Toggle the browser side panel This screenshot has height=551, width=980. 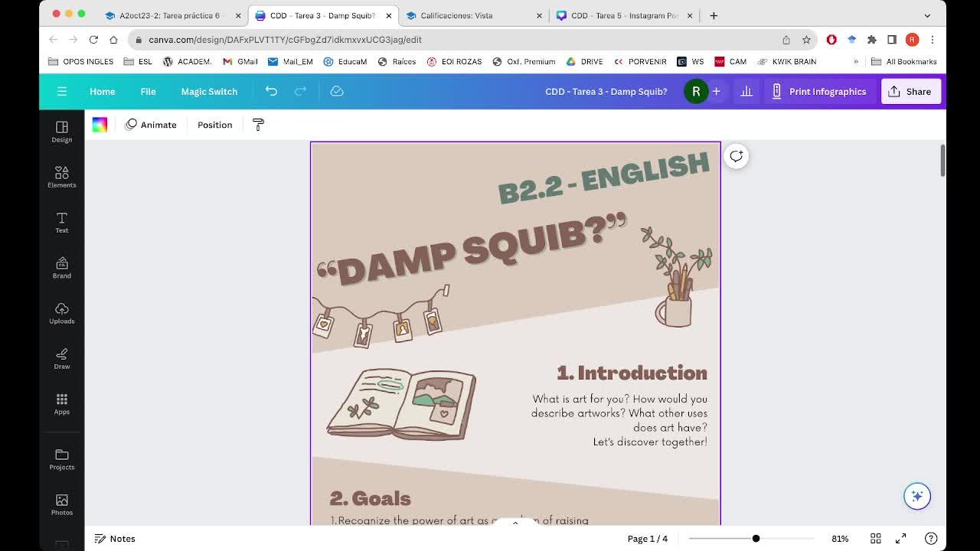point(892,40)
